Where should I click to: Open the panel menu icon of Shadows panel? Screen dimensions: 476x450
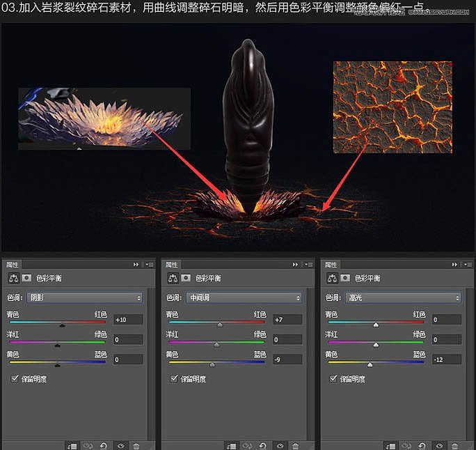point(150,265)
